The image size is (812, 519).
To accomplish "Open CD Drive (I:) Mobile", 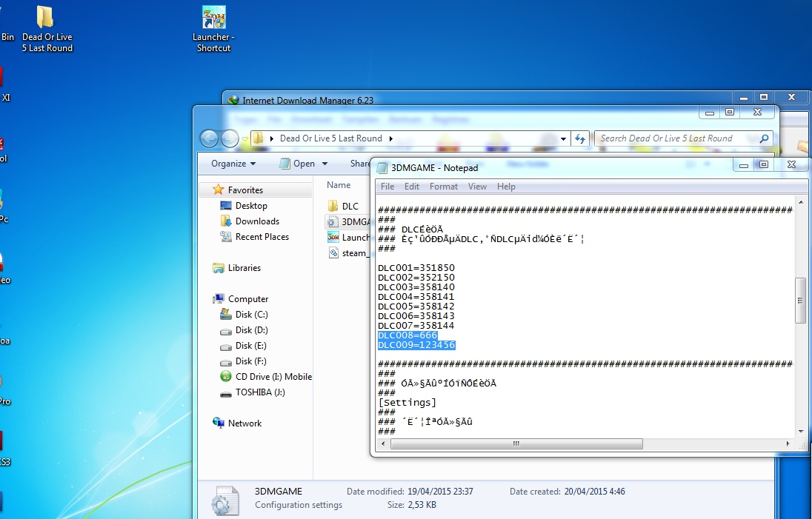I will [273, 377].
